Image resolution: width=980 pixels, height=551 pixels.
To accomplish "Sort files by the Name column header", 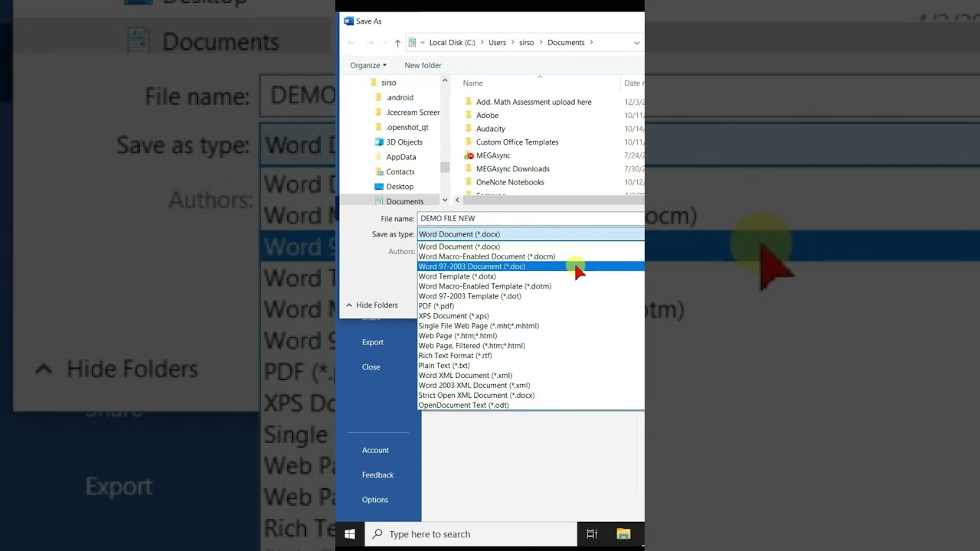I will point(472,83).
